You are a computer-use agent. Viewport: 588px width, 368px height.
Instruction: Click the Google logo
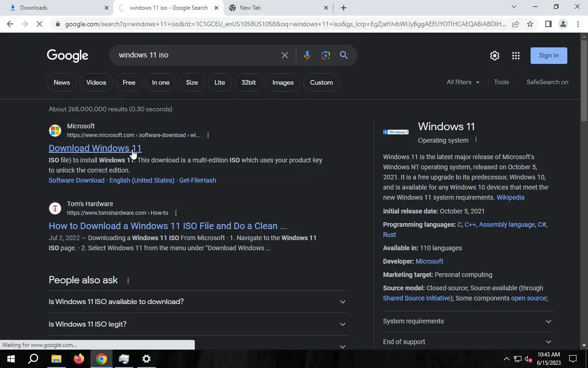68,56
